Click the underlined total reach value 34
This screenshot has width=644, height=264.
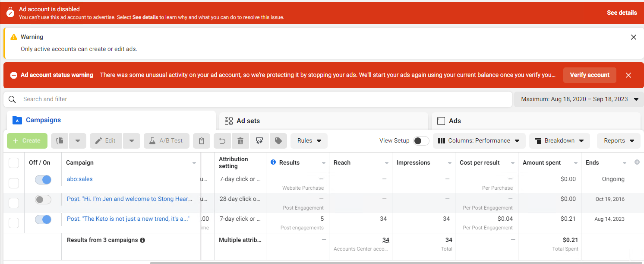click(385, 240)
